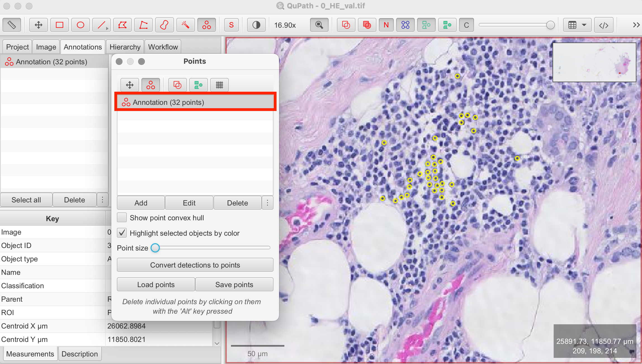
Task: Click the Save points button
Action: pos(234,285)
